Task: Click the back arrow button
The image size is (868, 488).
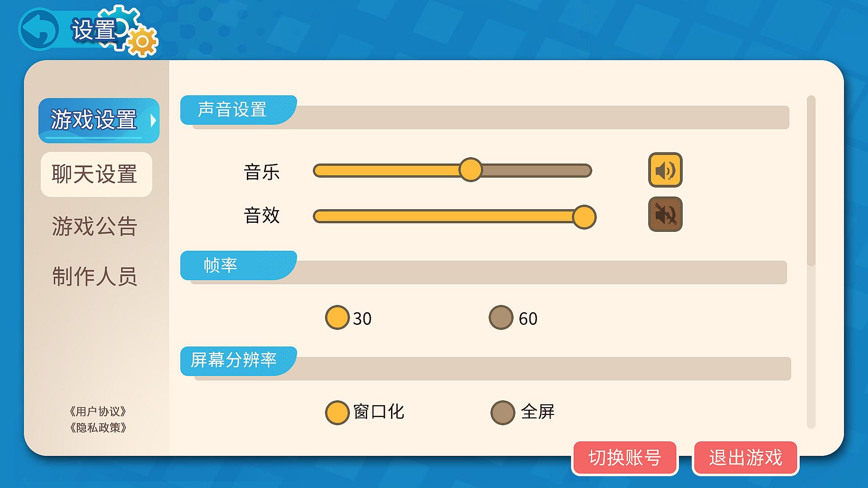Action: (39, 30)
